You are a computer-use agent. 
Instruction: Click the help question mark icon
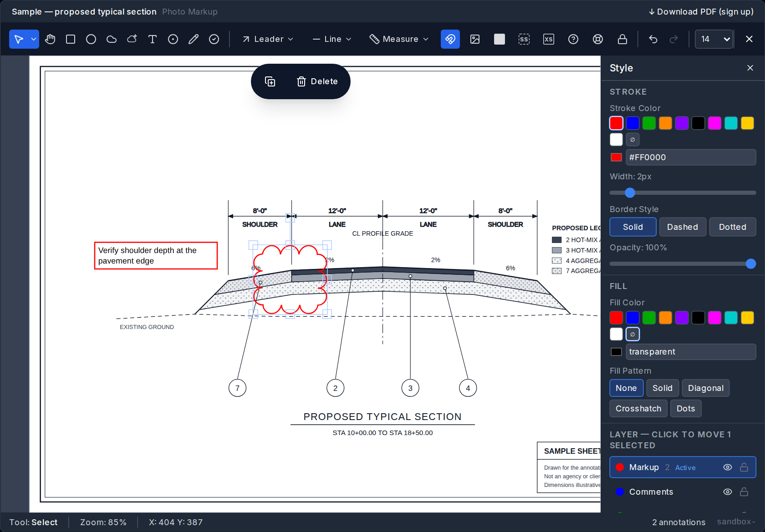pyautogui.click(x=573, y=39)
